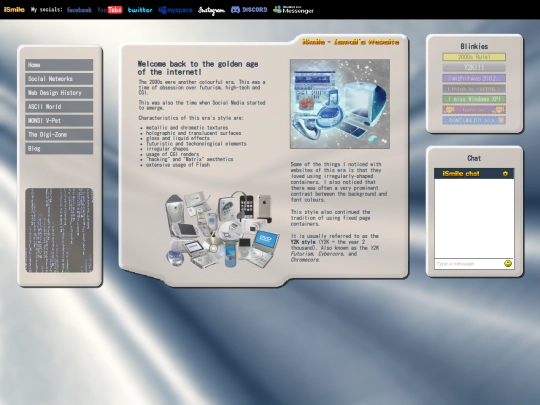Viewport: 540px width, 405px height.
Task: Click the 2000s gadgets collage image
Action: tap(222, 229)
